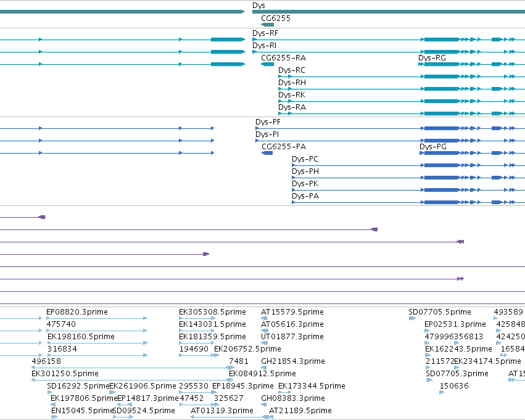Select the EK305308.5prime feature
This screenshot has width=525, height=420.
tap(212, 312)
